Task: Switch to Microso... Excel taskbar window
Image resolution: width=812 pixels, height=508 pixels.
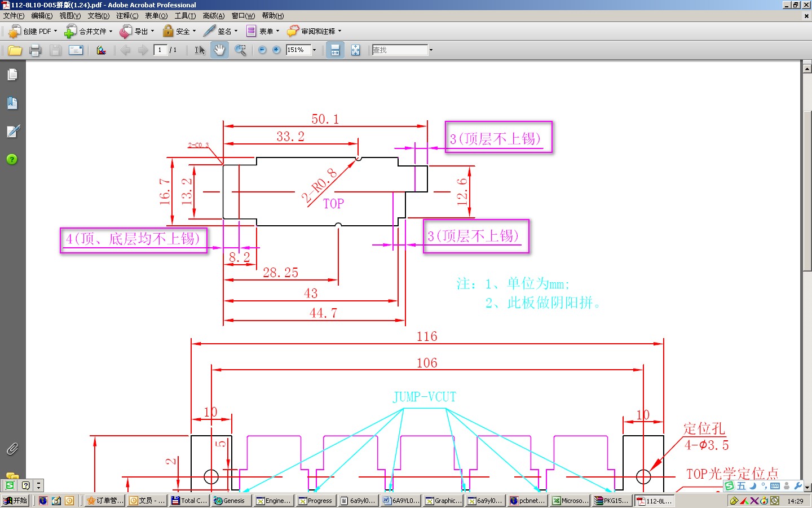Action: [x=570, y=501]
